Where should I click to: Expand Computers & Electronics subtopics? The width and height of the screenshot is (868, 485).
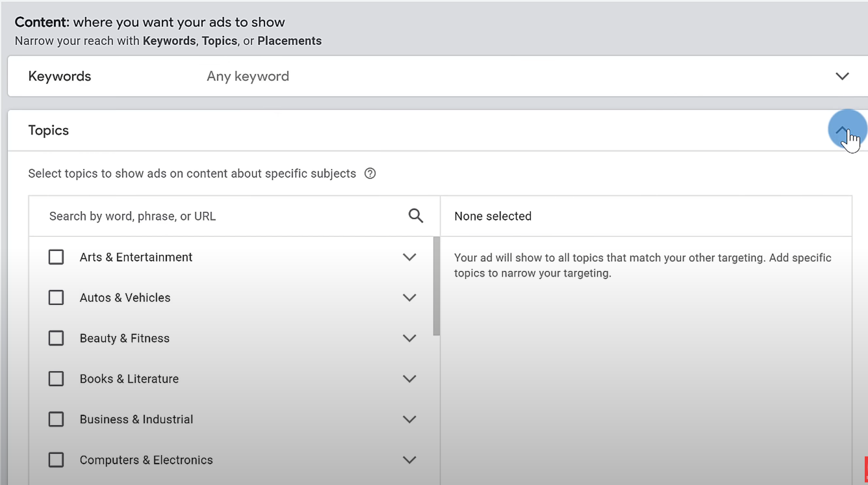click(409, 460)
